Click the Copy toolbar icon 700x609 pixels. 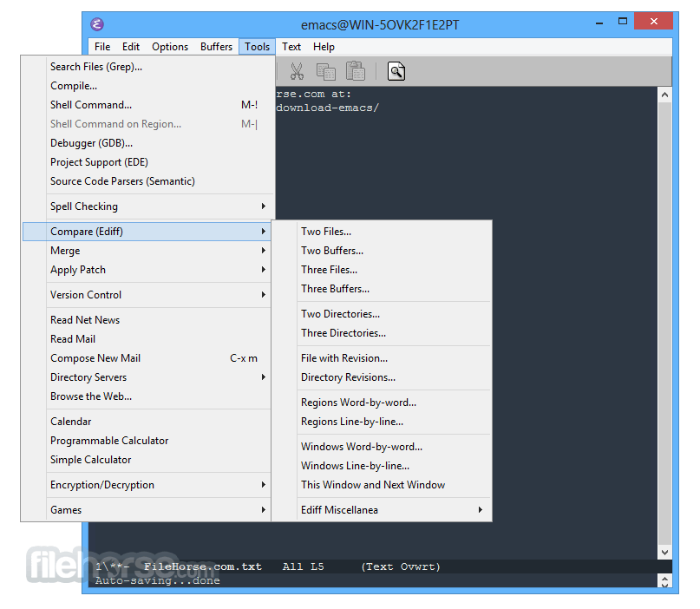pyautogui.click(x=325, y=71)
